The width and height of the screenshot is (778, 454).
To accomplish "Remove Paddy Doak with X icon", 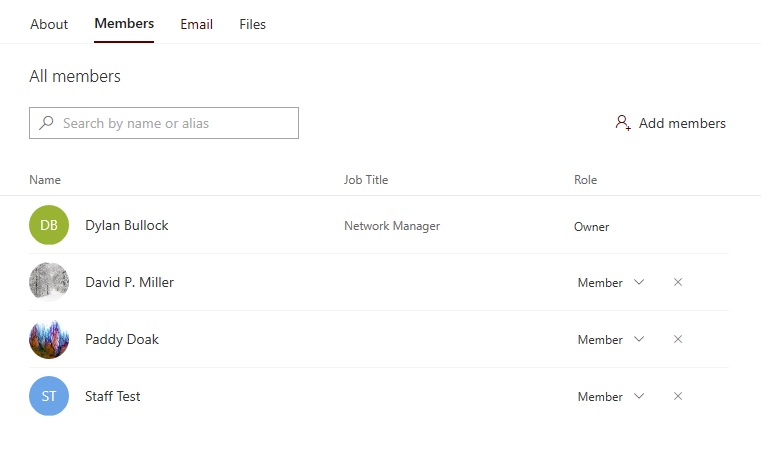I will click(x=678, y=339).
